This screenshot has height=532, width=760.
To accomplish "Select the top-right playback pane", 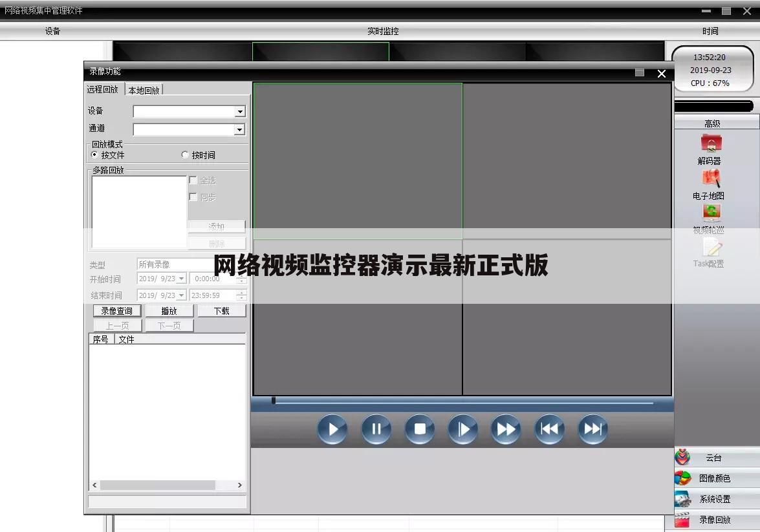I will tap(567, 161).
